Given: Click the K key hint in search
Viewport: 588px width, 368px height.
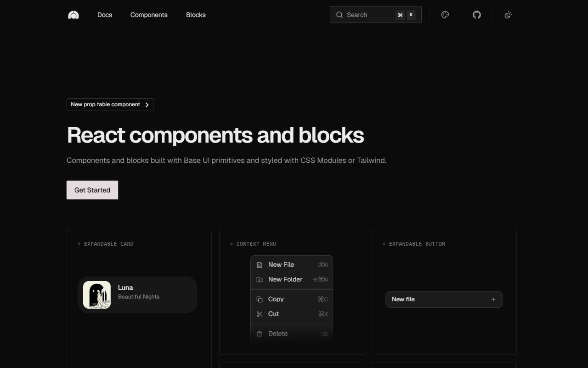Looking at the screenshot, I should 411,15.
